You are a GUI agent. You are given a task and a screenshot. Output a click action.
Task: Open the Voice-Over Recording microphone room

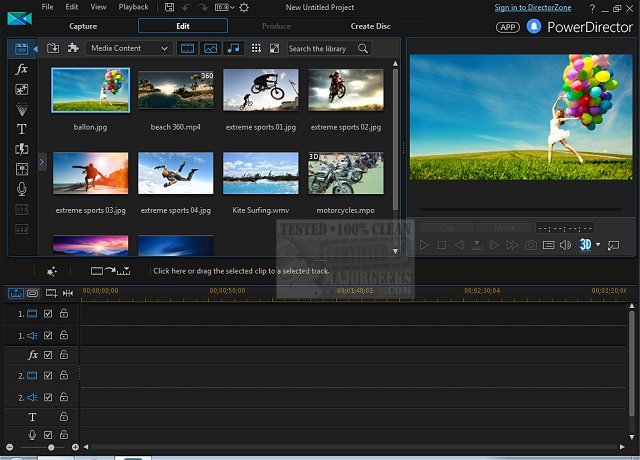pyautogui.click(x=21, y=189)
